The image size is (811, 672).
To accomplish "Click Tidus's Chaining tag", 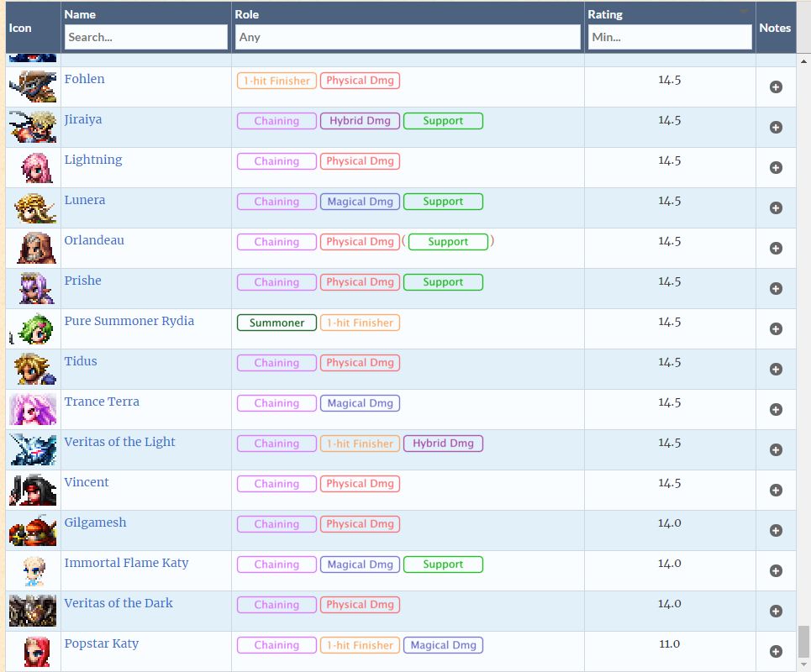I will tap(276, 363).
